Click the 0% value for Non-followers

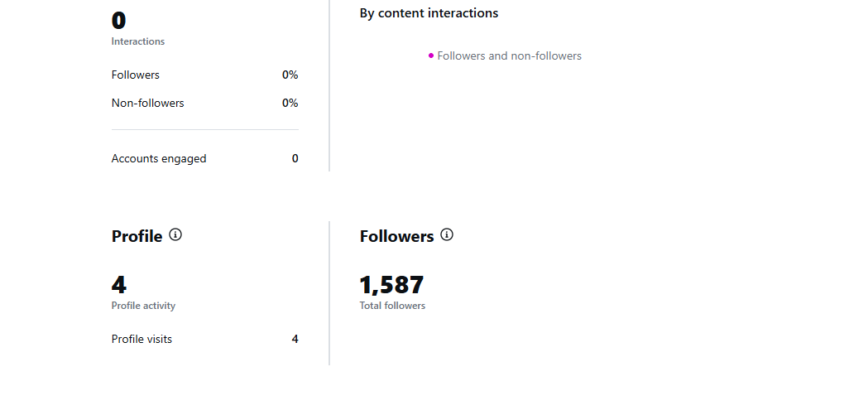click(x=290, y=103)
